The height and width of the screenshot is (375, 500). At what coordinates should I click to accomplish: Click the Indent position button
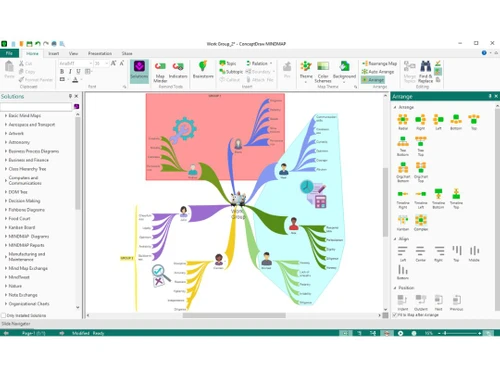(403, 302)
